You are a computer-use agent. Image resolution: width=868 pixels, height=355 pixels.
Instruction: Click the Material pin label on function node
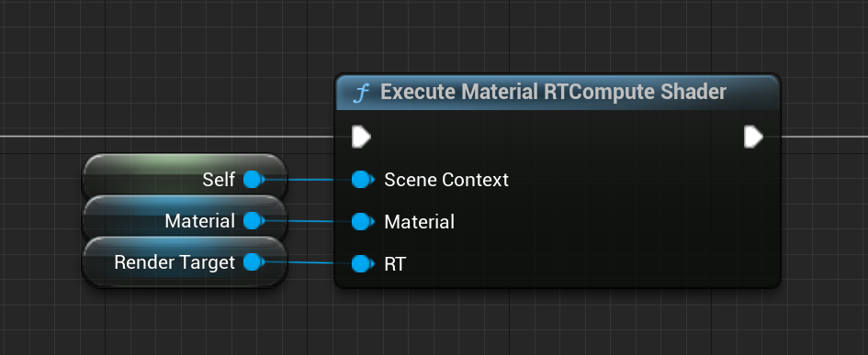(x=419, y=222)
